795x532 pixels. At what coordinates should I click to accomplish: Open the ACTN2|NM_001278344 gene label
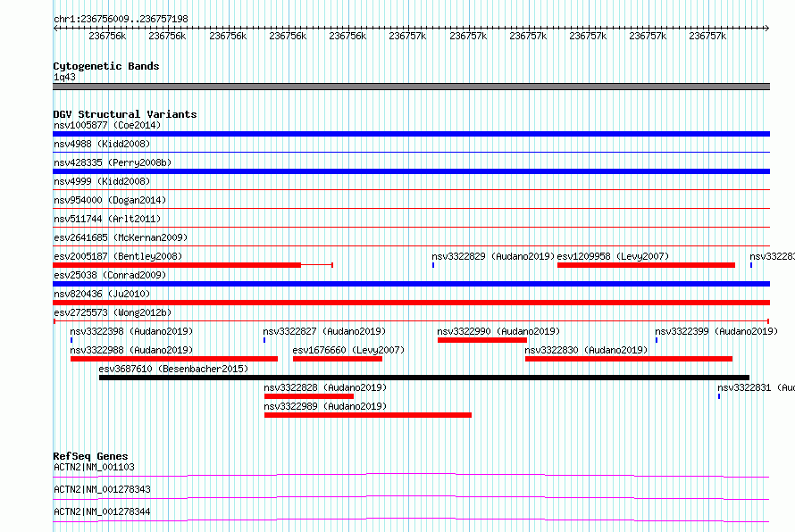click(102, 511)
